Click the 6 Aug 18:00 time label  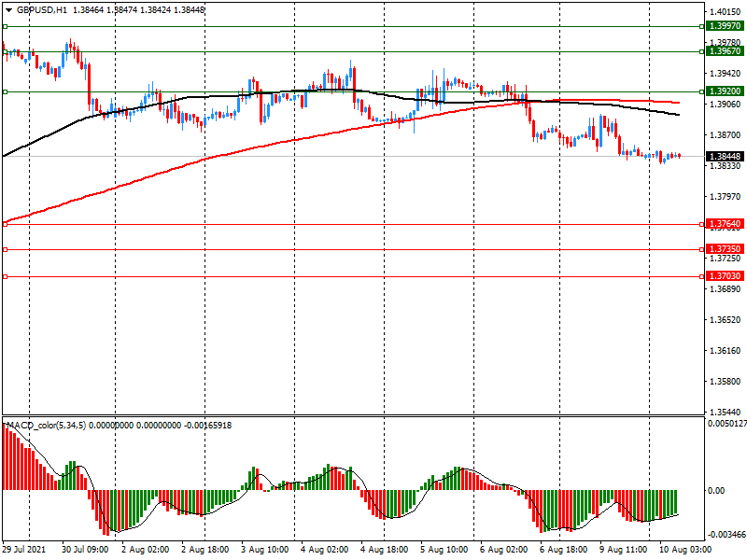point(564,550)
